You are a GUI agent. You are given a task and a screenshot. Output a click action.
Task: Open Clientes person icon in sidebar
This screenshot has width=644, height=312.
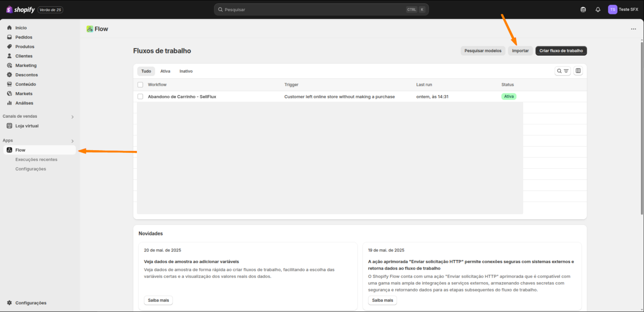9,56
